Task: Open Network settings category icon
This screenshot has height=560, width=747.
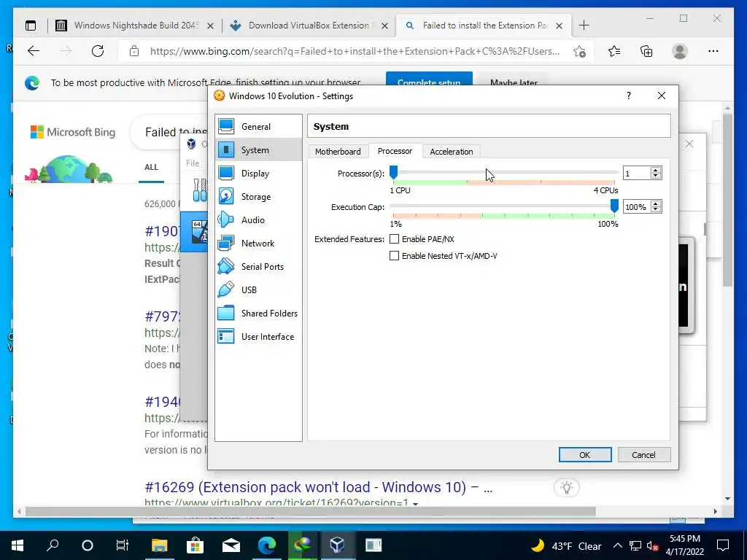Action: coord(226,243)
